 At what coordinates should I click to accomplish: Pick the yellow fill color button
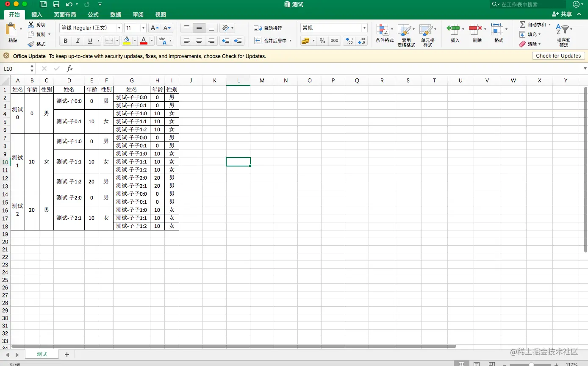[127, 41]
